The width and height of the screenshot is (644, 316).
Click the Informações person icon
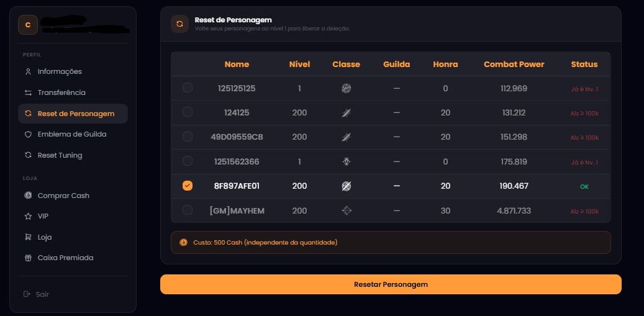[28, 71]
